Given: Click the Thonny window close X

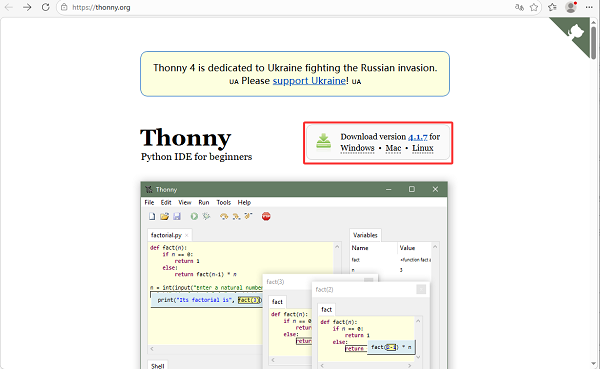Looking at the screenshot, I should tap(435, 189).
